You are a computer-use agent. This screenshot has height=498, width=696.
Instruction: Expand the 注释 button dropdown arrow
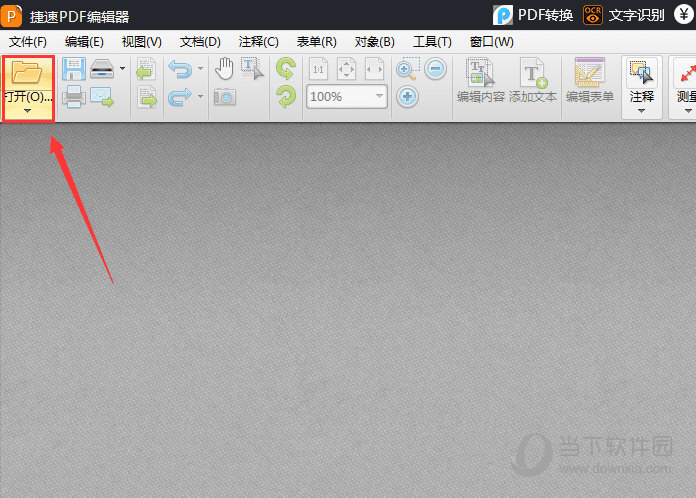pos(641,111)
